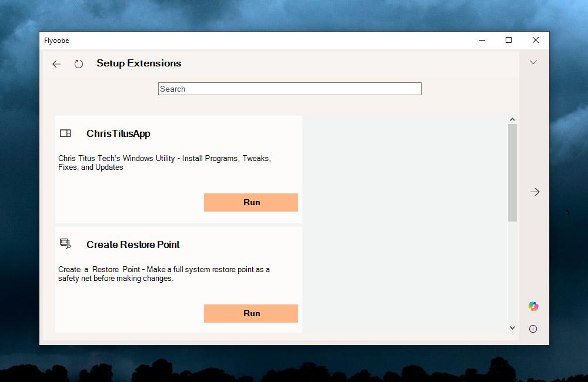Click the scrollbar up arrow
This screenshot has width=588, height=382.
point(512,119)
